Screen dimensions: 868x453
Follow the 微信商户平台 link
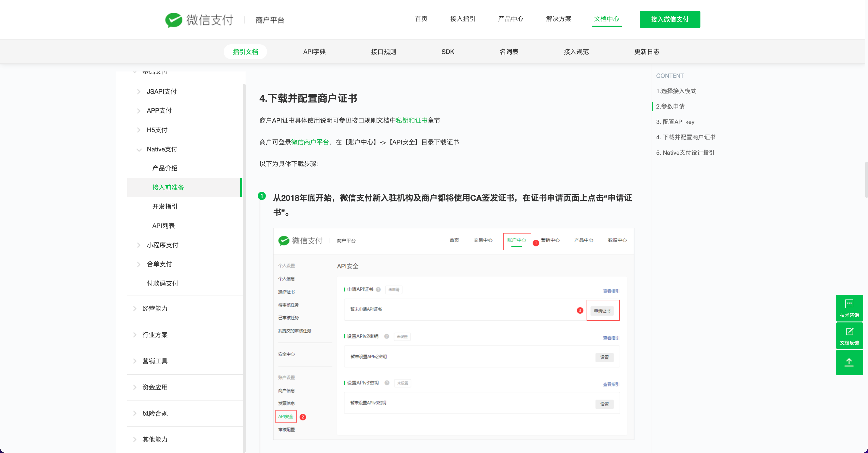310,142
